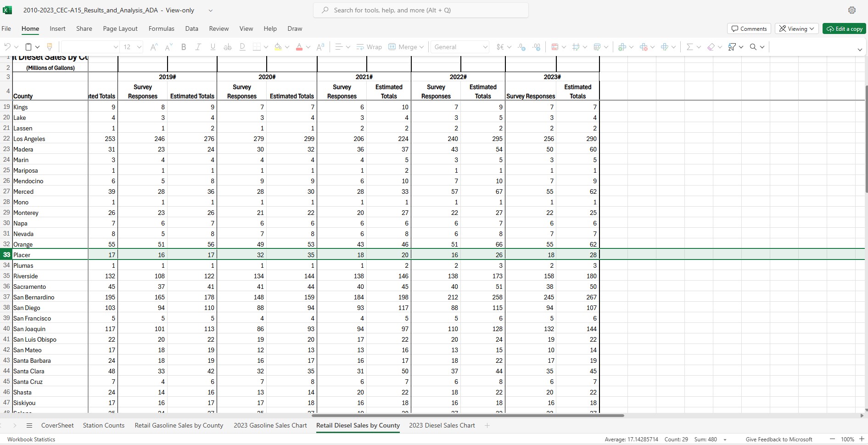Screen dimensions: 868x445
Task: Open the all-sheets list hamburger icon
Action: pos(29,426)
